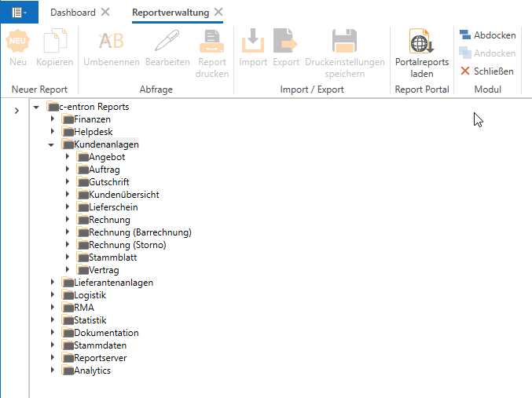
Task: Click the Kopieren icon
Action: [x=55, y=41]
